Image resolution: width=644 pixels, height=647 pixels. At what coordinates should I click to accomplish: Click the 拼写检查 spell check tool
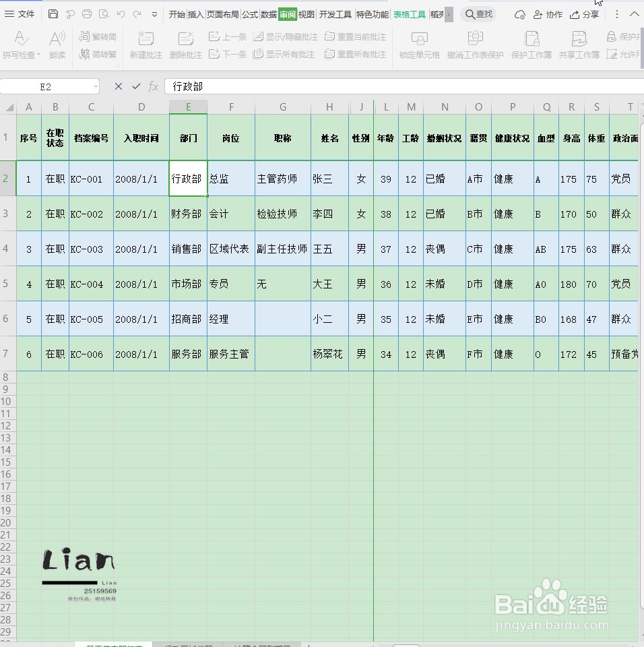point(22,44)
